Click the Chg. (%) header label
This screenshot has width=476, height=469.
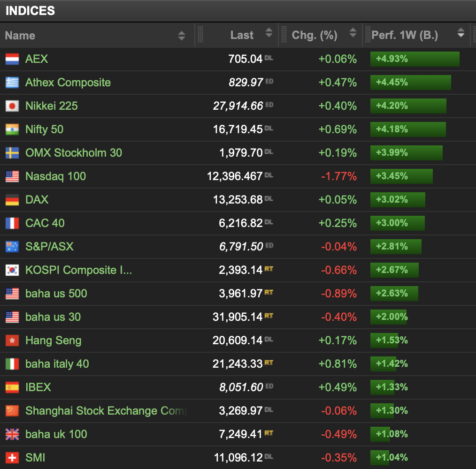click(315, 35)
